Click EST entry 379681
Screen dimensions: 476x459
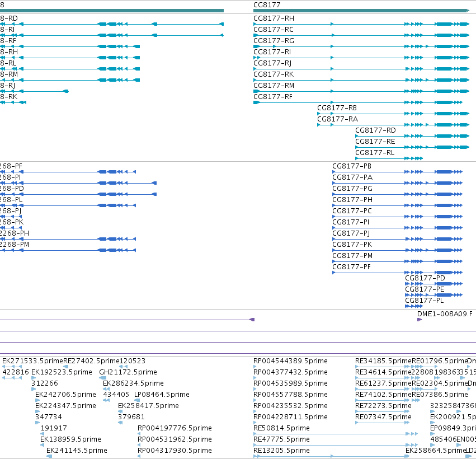tap(131, 418)
